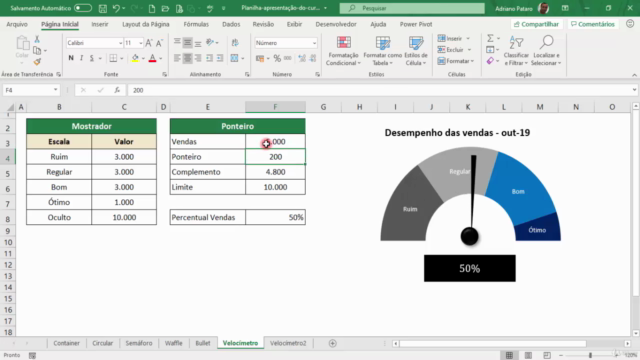Toggle middle vertical alignment
640x360 pixels.
187,42
